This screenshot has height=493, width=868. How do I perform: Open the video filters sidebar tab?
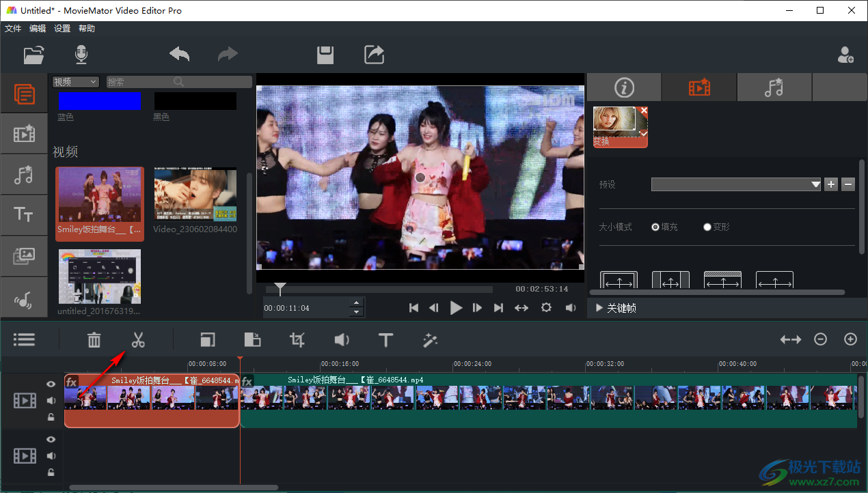(24, 134)
